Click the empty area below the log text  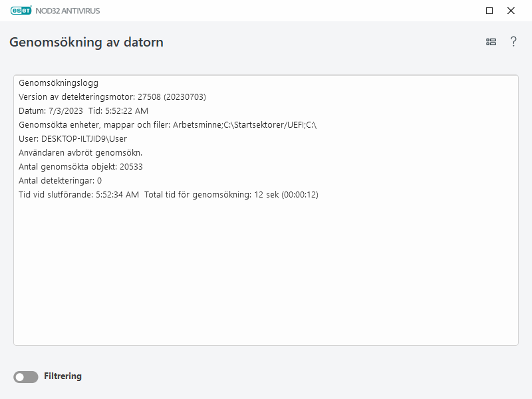tap(266, 286)
